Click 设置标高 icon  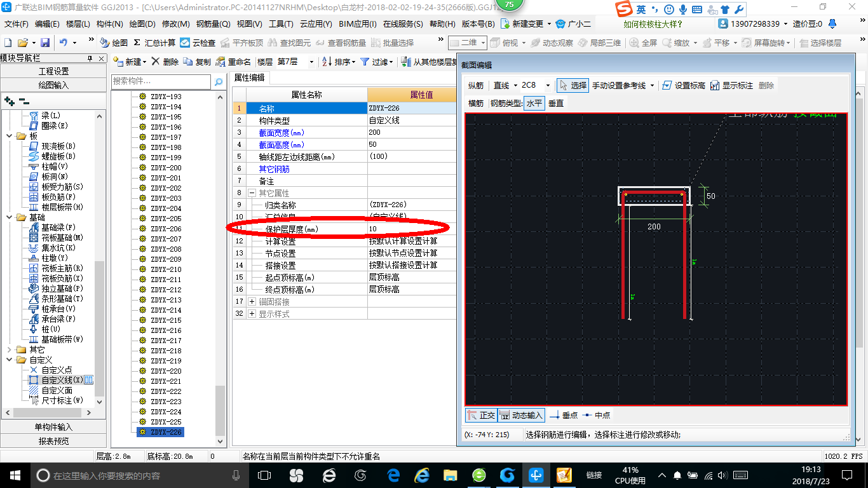[x=667, y=85]
